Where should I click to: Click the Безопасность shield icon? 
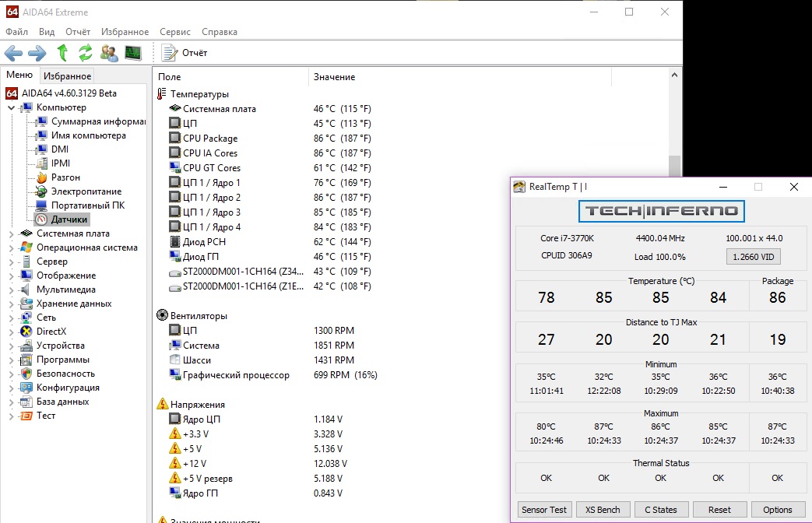[x=26, y=374]
